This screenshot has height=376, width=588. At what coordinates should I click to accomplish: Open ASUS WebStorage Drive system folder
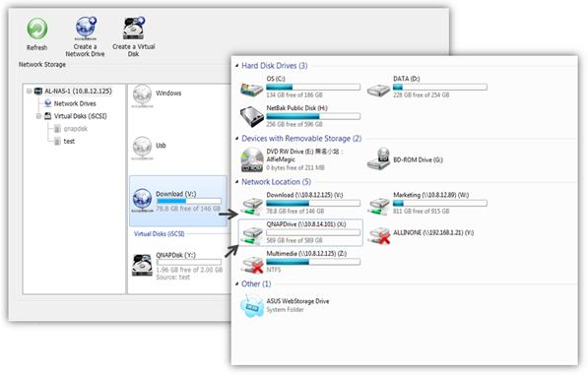pos(285,305)
